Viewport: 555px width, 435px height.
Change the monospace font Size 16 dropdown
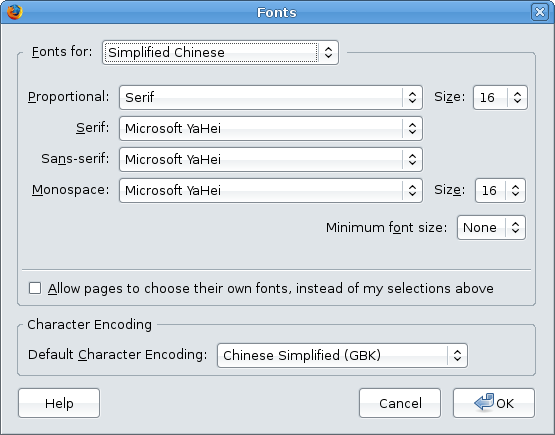click(500, 191)
